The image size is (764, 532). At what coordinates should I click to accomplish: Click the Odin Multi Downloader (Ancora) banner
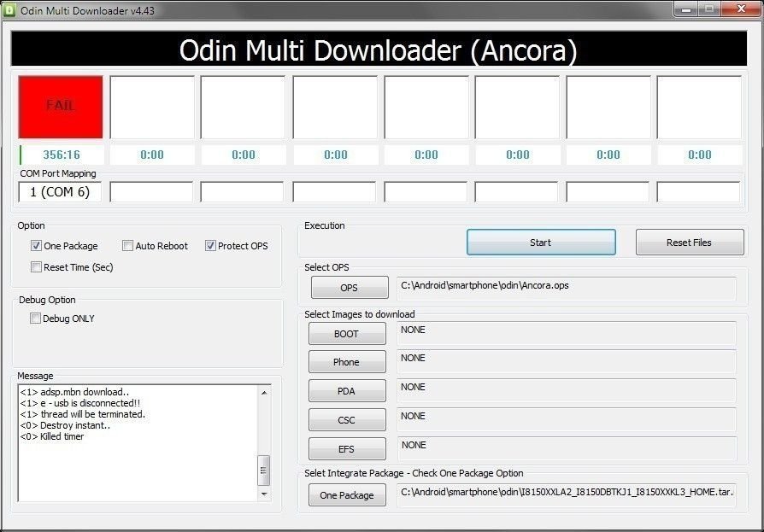[x=379, y=49]
